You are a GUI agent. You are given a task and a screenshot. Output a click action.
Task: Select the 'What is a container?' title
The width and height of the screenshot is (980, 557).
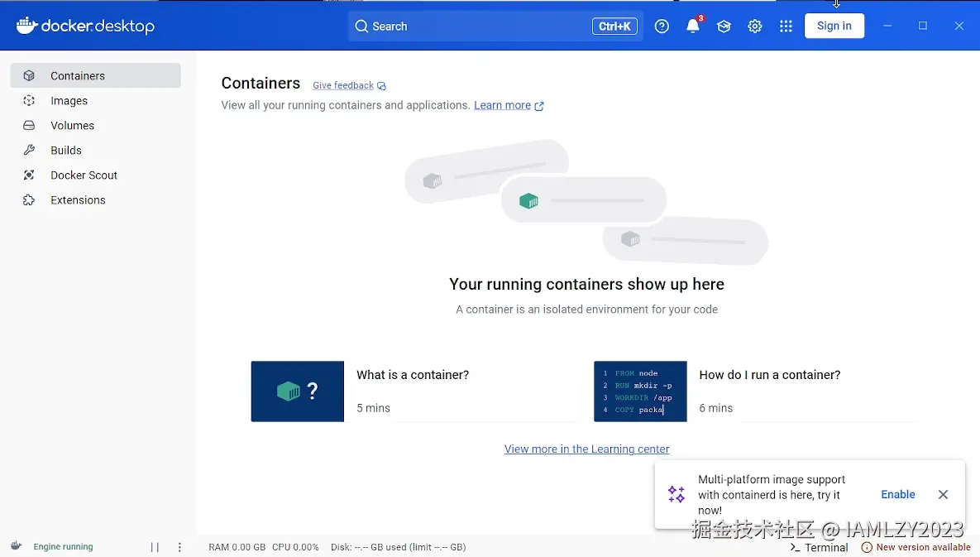click(x=413, y=375)
